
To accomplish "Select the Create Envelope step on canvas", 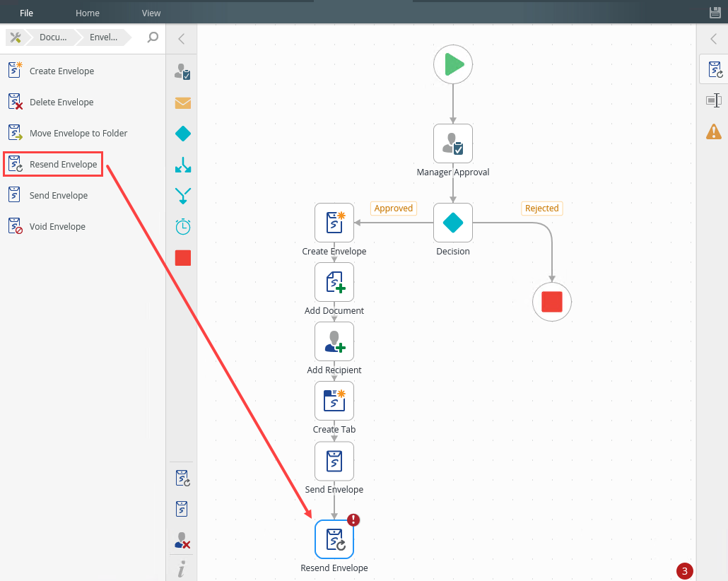I will click(334, 223).
